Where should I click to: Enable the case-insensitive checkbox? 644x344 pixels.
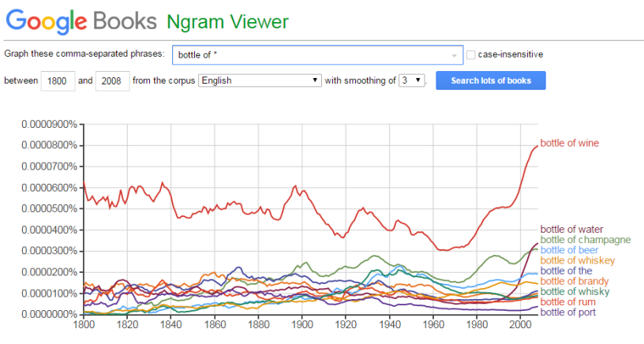click(471, 54)
